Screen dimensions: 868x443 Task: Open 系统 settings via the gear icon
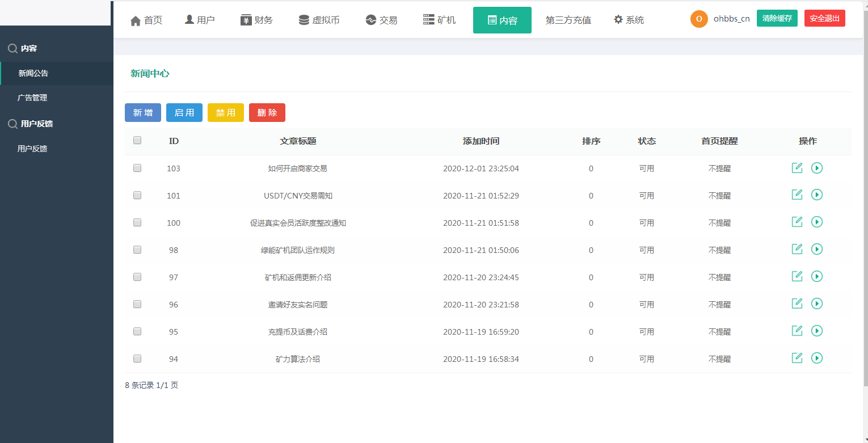[x=618, y=19]
